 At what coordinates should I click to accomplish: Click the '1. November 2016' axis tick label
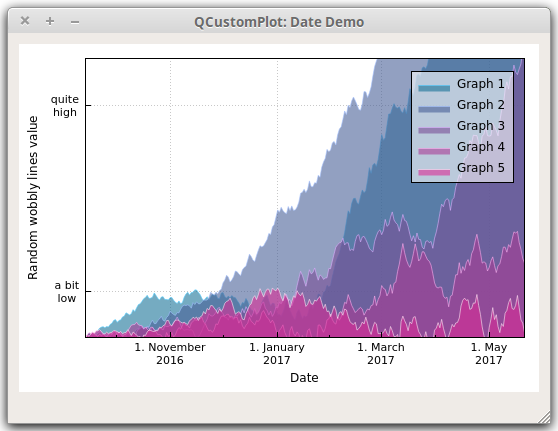[x=170, y=353]
